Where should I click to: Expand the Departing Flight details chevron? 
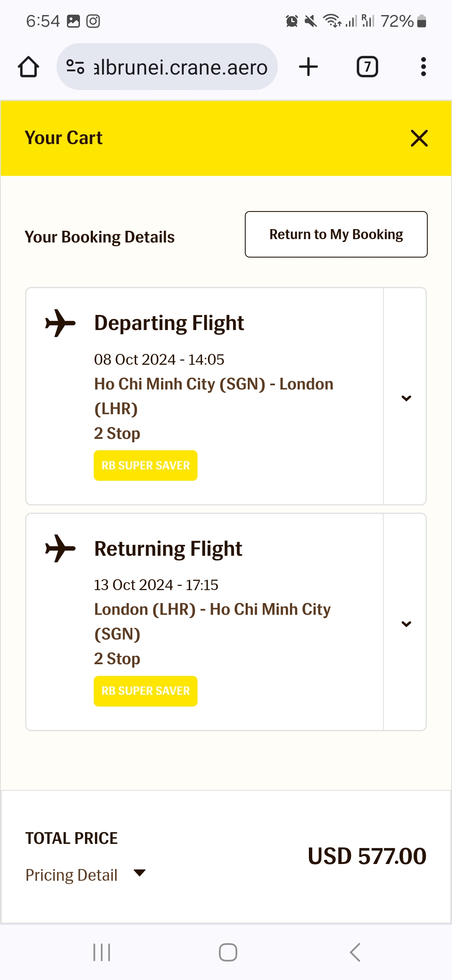406,398
